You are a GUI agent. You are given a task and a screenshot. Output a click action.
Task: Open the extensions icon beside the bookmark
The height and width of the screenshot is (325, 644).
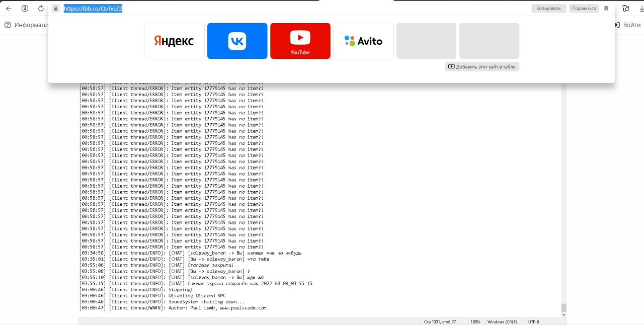point(625,9)
